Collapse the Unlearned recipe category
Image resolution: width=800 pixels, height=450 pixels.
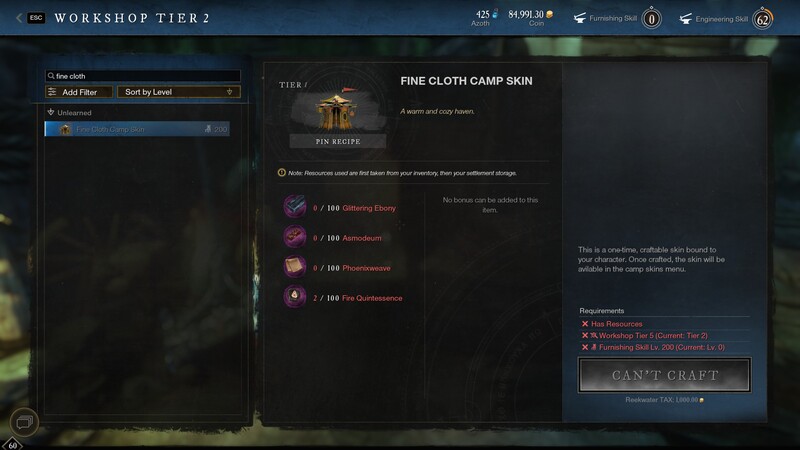click(51, 112)
